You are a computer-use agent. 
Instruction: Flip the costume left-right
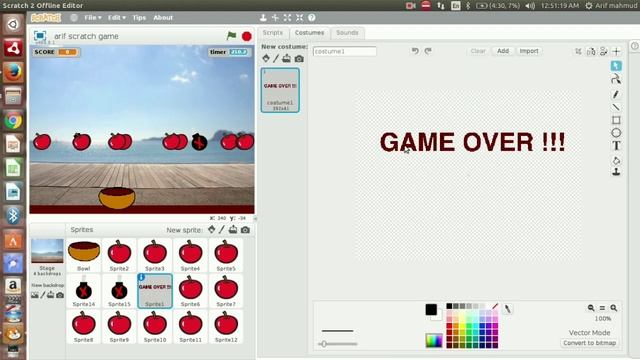[591, 51]
